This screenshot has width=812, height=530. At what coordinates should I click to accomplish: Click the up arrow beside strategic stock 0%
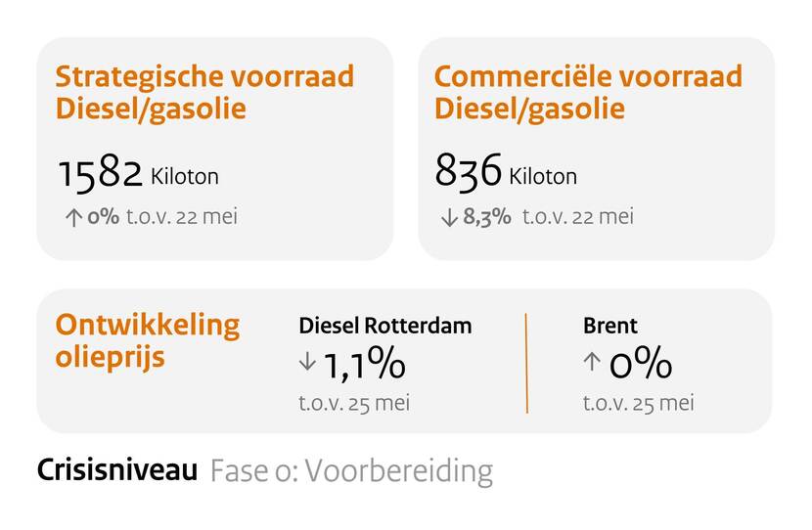coord(73,218)
